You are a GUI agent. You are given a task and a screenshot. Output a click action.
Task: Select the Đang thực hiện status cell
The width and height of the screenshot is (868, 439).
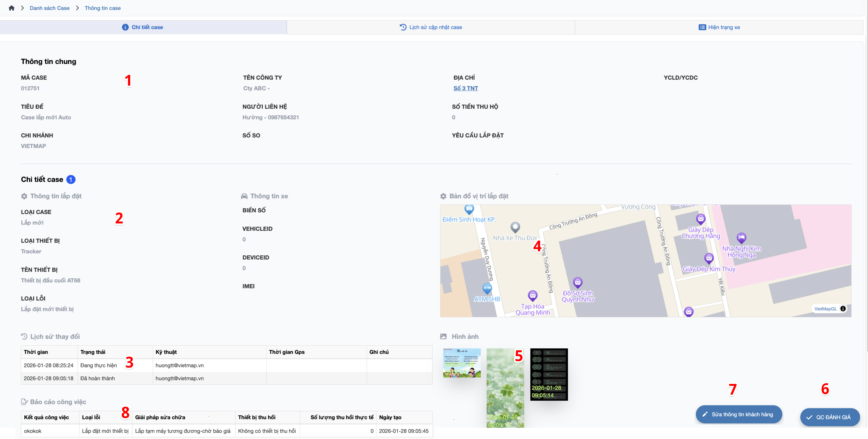(115, 365)
